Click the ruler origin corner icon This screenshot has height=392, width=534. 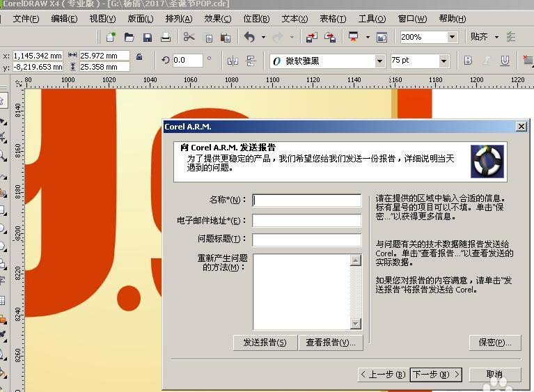click(x=18, y=83)
